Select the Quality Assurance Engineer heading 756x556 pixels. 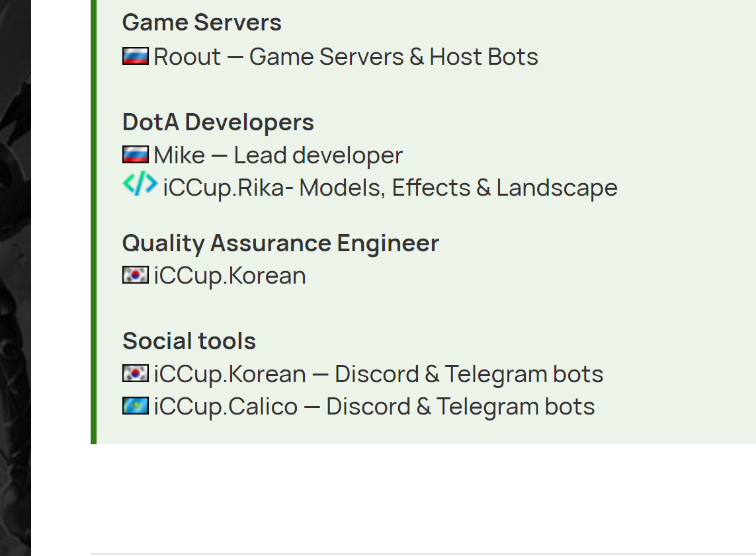point(280,243)
